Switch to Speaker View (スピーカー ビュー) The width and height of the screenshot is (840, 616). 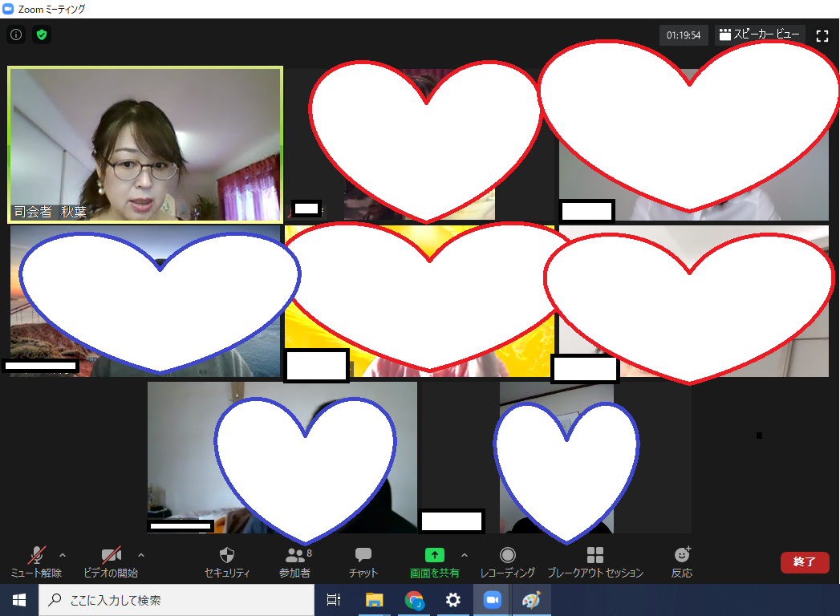pyautogui.click(x=760, y=34)
